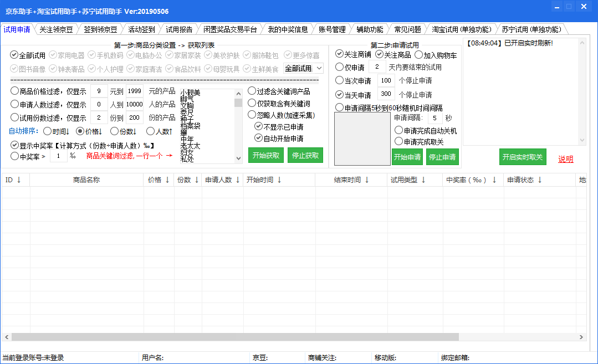598x364 pixels.
Task: Toggle 不显示已申请 checkbox
Action: (279, 126)
